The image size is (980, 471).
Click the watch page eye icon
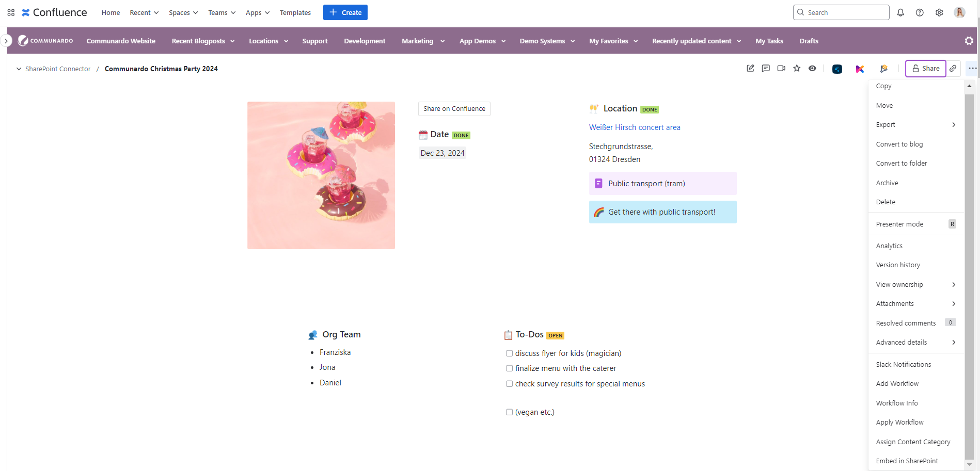tap(812, 69)
